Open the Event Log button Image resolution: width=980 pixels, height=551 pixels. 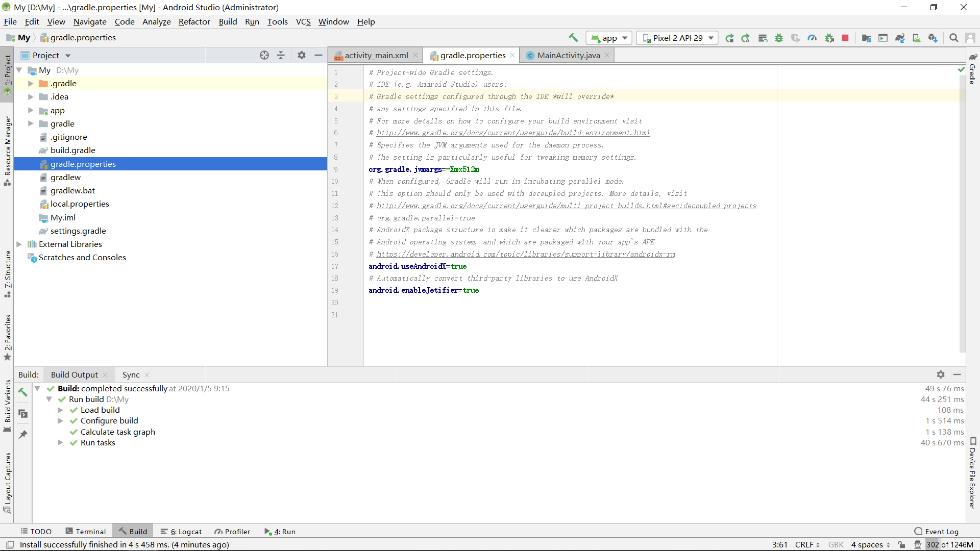click(x=937, y=531)
